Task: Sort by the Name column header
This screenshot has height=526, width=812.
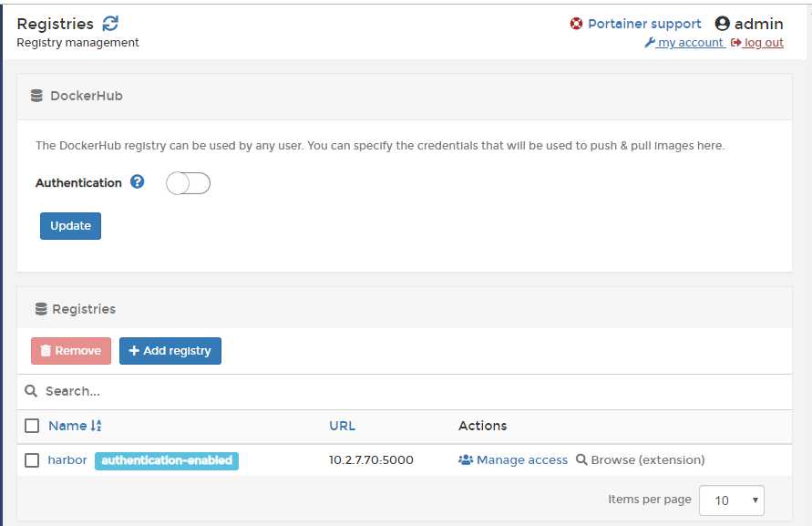Action: click(67, 426)
